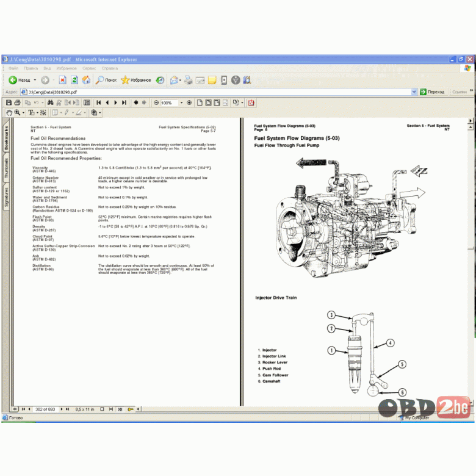The height and width of the screenshot is (476, 476).
Task: Open the Bookmarks side tab
Action: click(6, 137)
